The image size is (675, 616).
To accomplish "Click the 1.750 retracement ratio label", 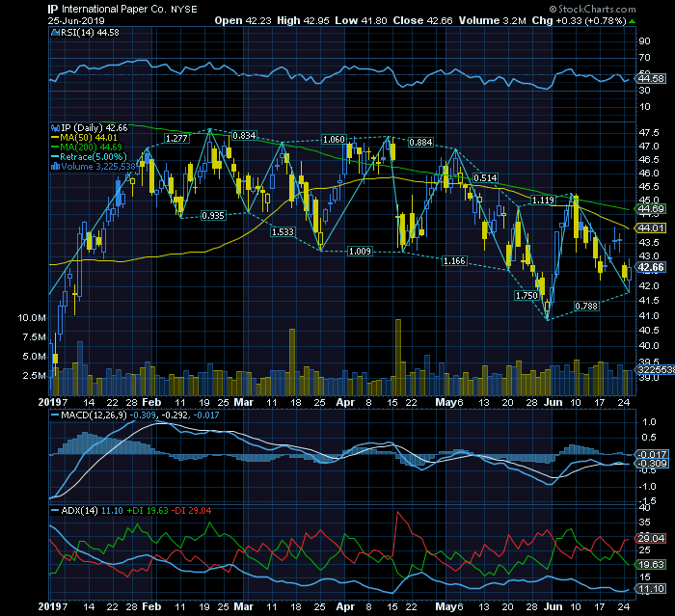I will pyautogui.click(x=526, y=295).
